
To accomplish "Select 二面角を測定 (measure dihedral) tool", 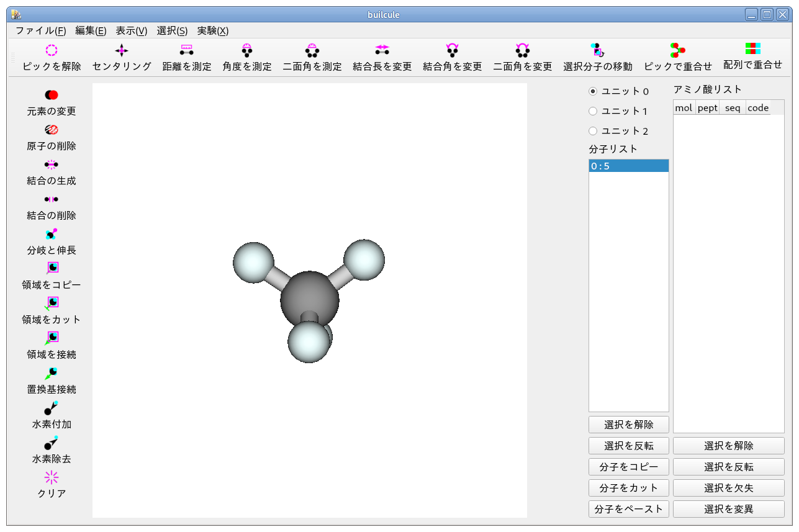I will click(x=312, y=58).
